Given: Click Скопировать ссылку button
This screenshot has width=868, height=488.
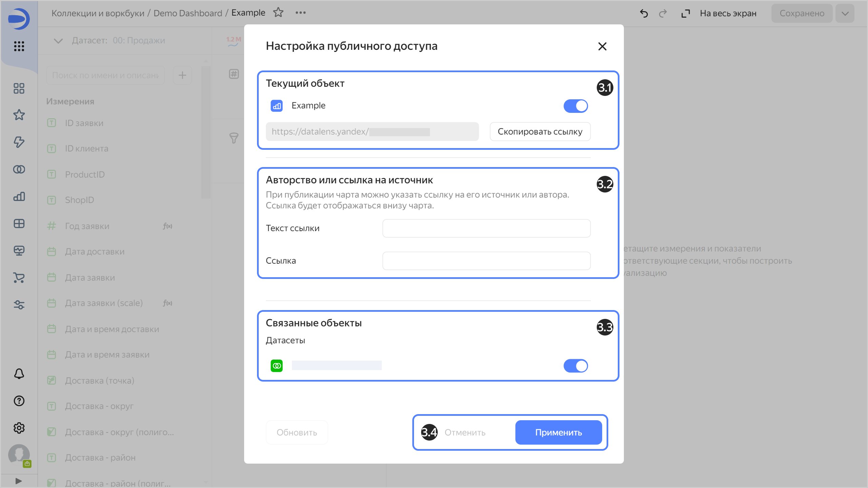Looking at the screenshot, I should click(x=540, y=131).
